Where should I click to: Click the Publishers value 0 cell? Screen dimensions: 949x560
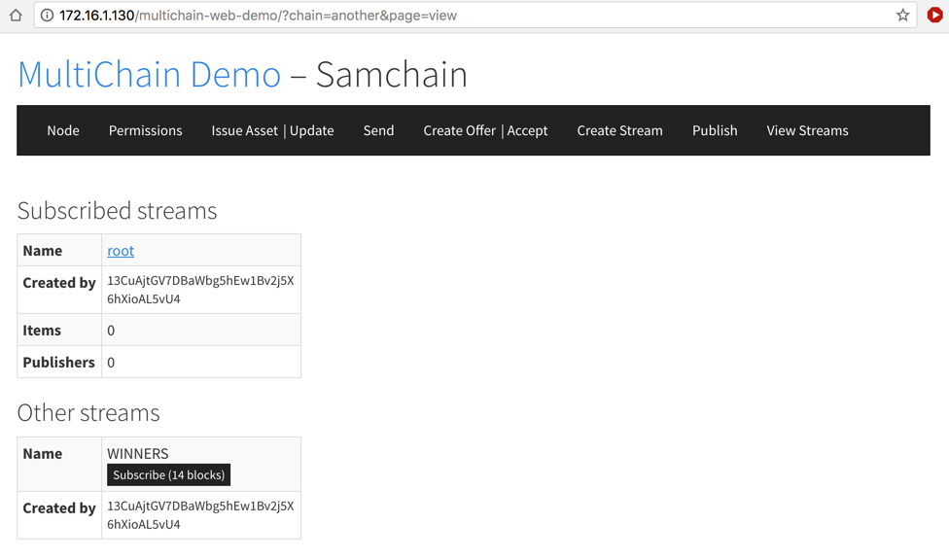point(201,362)
